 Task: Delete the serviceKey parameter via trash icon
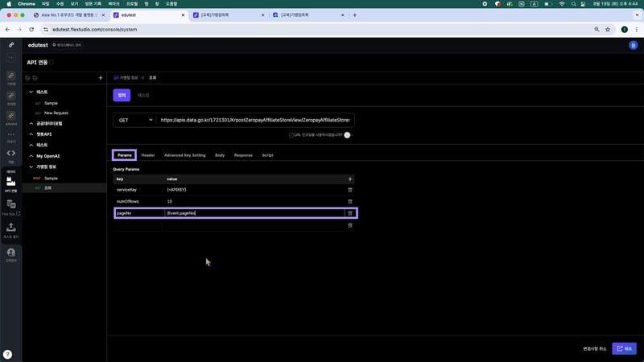[x=349, y=189]
